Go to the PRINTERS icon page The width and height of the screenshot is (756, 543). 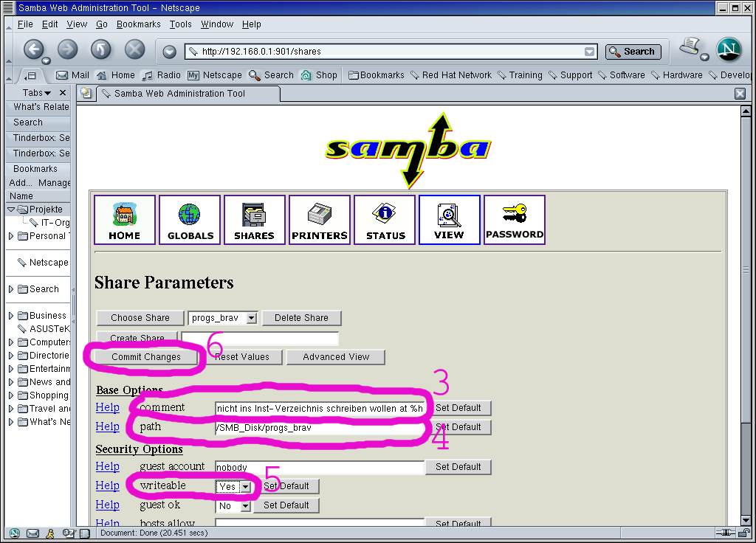319,219
